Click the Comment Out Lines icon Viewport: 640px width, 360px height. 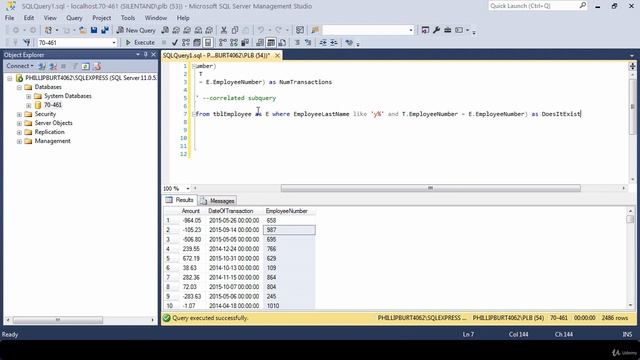(x=297, y=42)
